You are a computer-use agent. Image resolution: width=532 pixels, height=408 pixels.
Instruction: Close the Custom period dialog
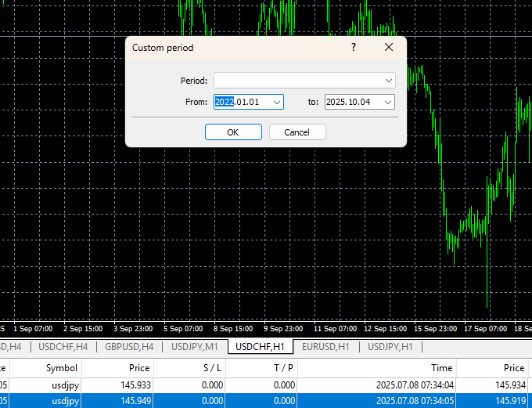coord(389,48)
